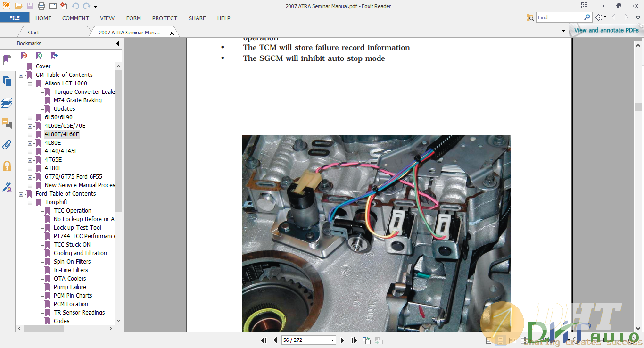This screenshot has width=644, height=348.
Task: Go to the previous page arrow
Action: pyautogui.click(x=275, y=340)
